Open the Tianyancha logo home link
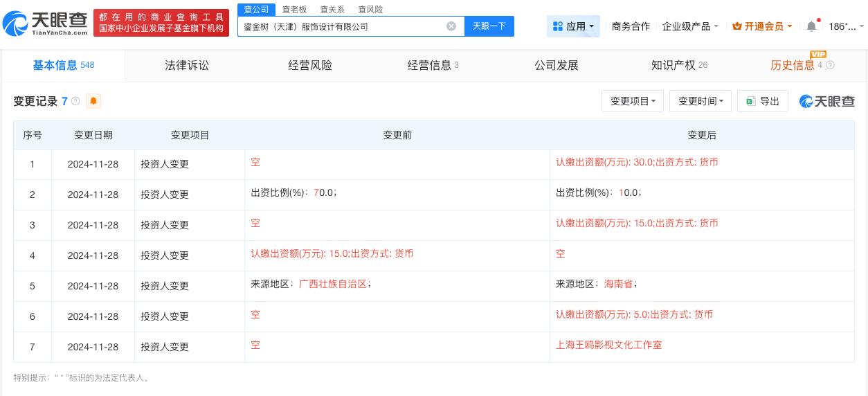Viewport: 868px width, 396px height. point(45,25)
